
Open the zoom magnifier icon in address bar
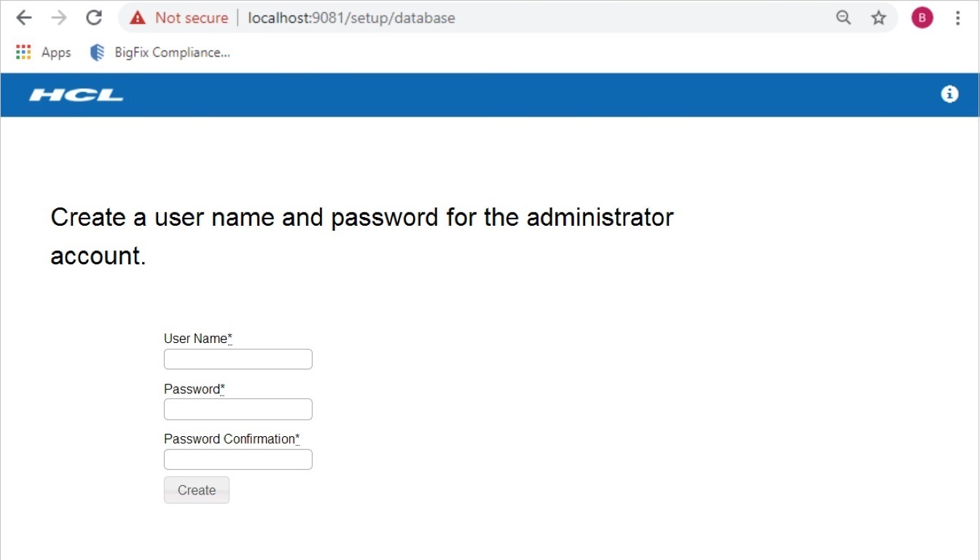(843, 18)
